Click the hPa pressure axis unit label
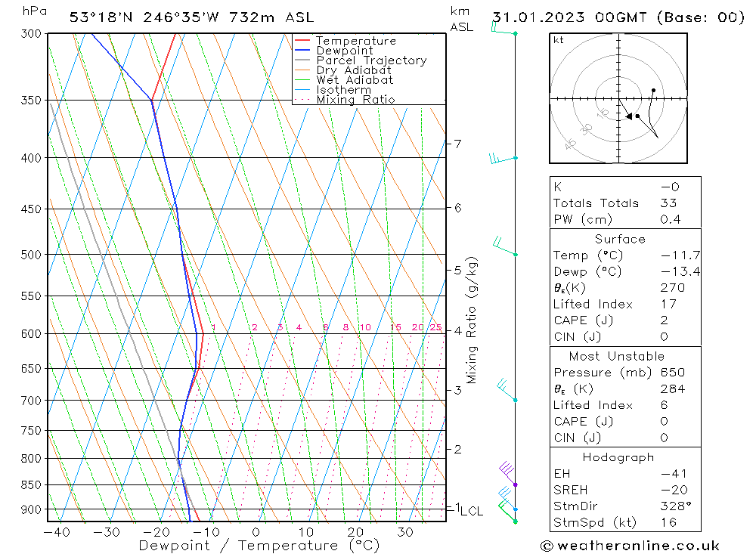The height and width of the screenshot is (554, 756). click(34, 11)
